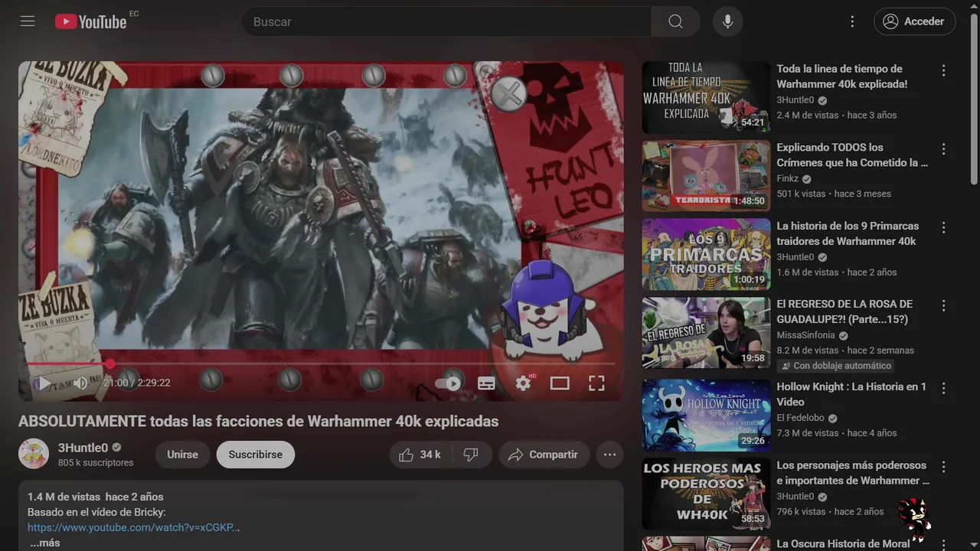Open options for Rosa de Guadalupe video
980x551 pixels.
[x=943, y=305]
